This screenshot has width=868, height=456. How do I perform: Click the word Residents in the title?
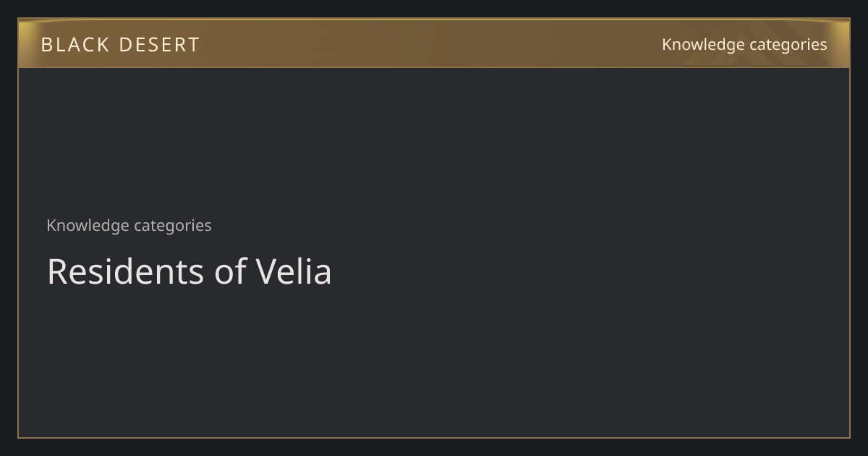(126, 271)
